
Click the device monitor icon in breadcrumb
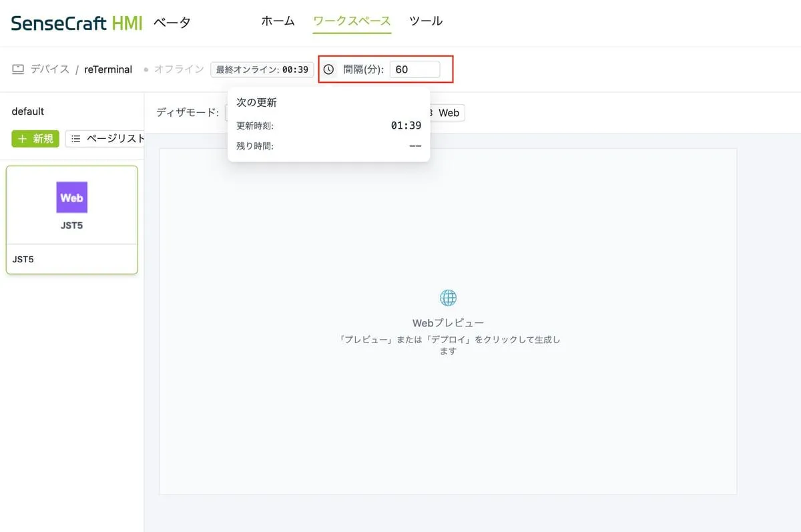coord(18,69)
